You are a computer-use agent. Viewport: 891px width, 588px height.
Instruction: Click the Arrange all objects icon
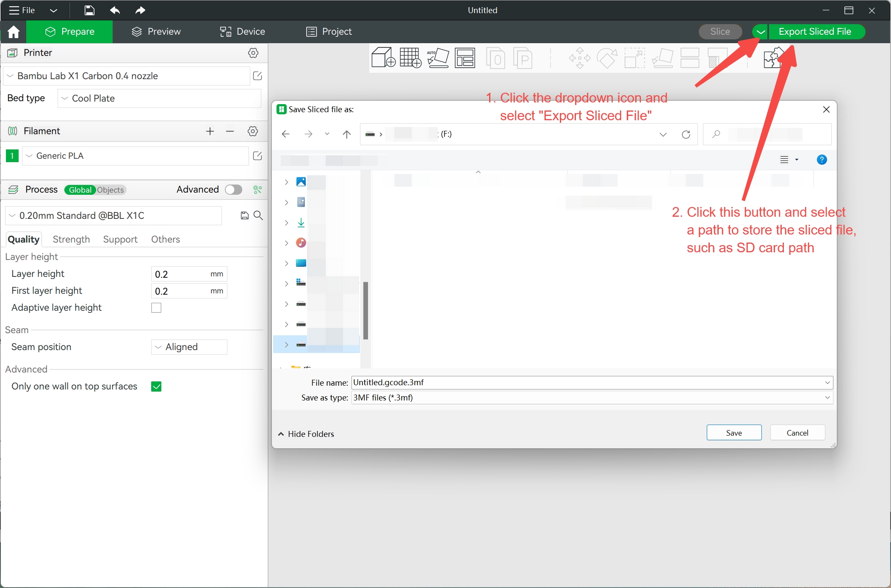click(465, 58)
